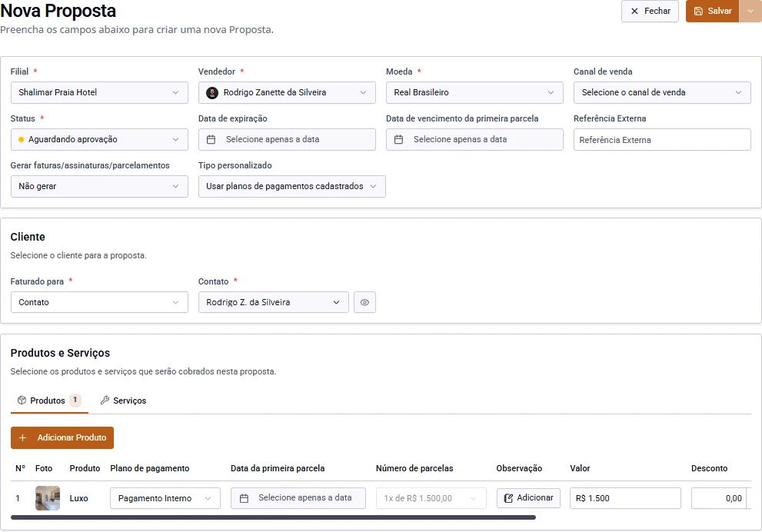The height and width of the screenshot is (532, 762).
Task: Click calendar icon in Data da primeira parcela
Action: click(244, 498)
